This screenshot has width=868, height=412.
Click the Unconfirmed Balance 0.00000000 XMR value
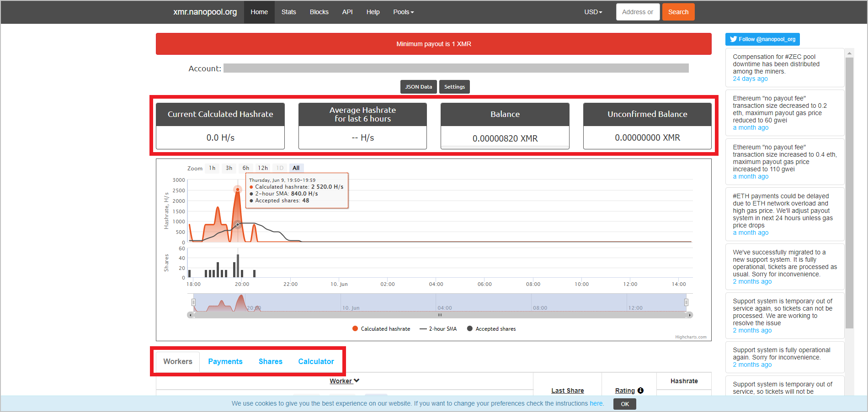pyautogui.click(x=647, y=137)
